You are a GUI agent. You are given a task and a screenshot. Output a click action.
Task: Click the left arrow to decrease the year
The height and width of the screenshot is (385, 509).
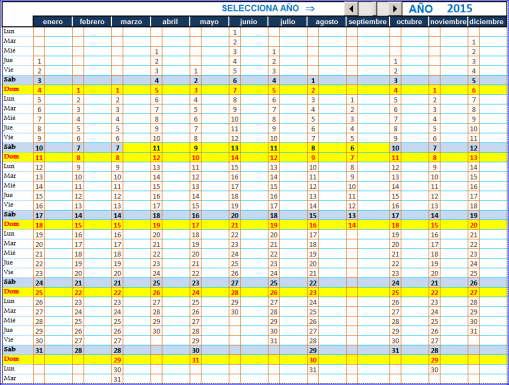(x=351, y=9)
